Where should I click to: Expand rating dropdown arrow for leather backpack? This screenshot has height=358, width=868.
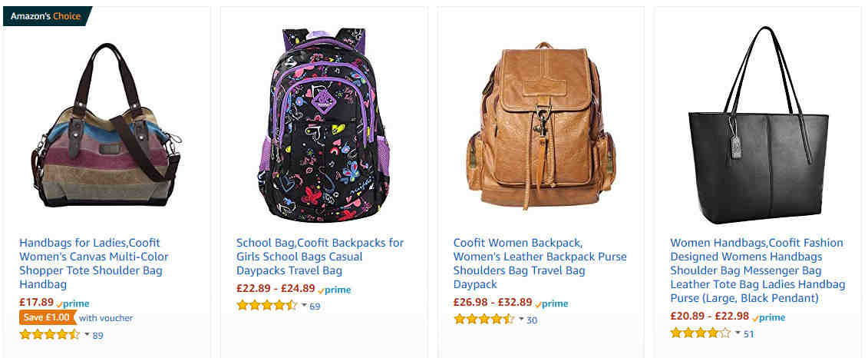coord(520,320)
